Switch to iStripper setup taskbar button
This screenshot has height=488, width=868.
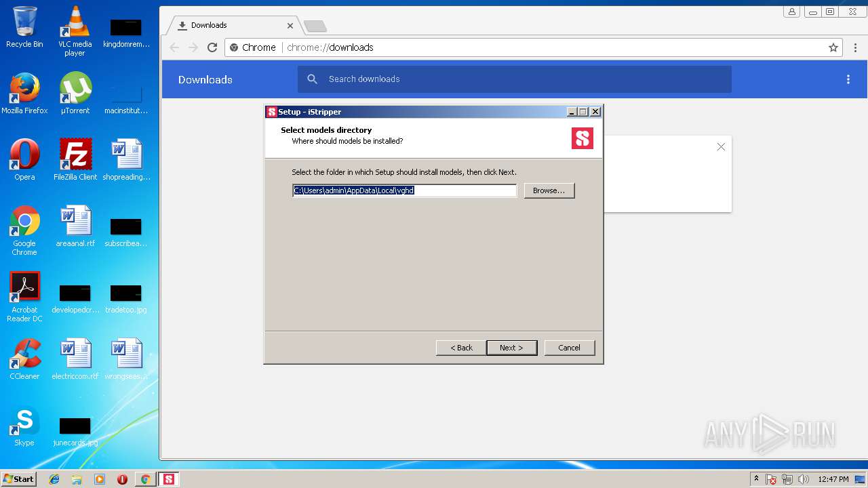click(169, 479)
